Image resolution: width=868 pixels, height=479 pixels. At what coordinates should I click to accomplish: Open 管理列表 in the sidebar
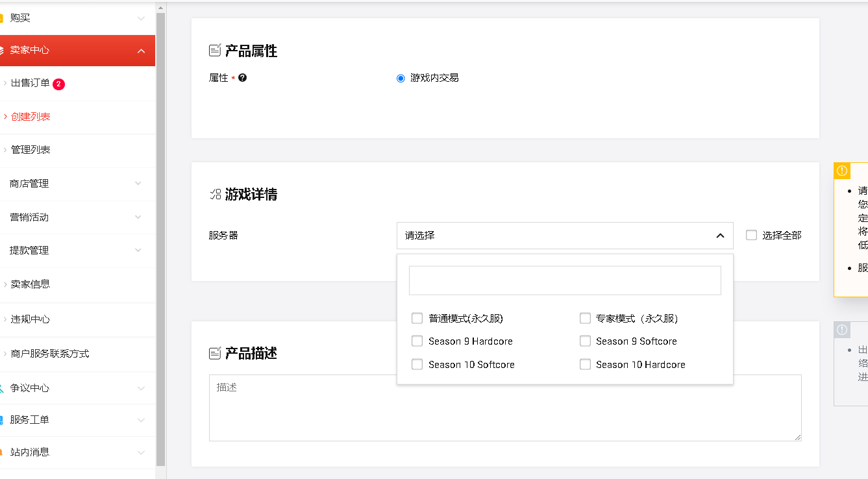coord(31,150)
